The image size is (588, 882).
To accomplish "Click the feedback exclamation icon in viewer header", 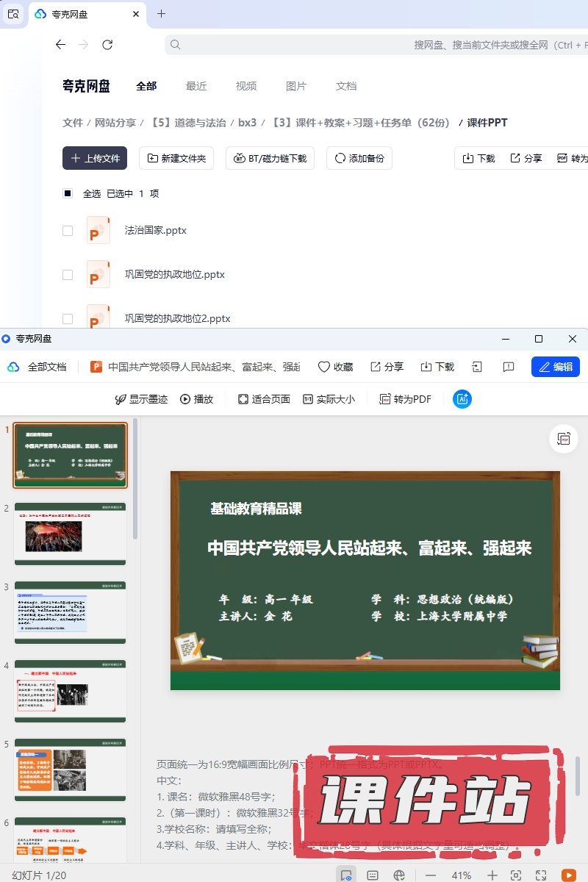I will tap(508, 367).
